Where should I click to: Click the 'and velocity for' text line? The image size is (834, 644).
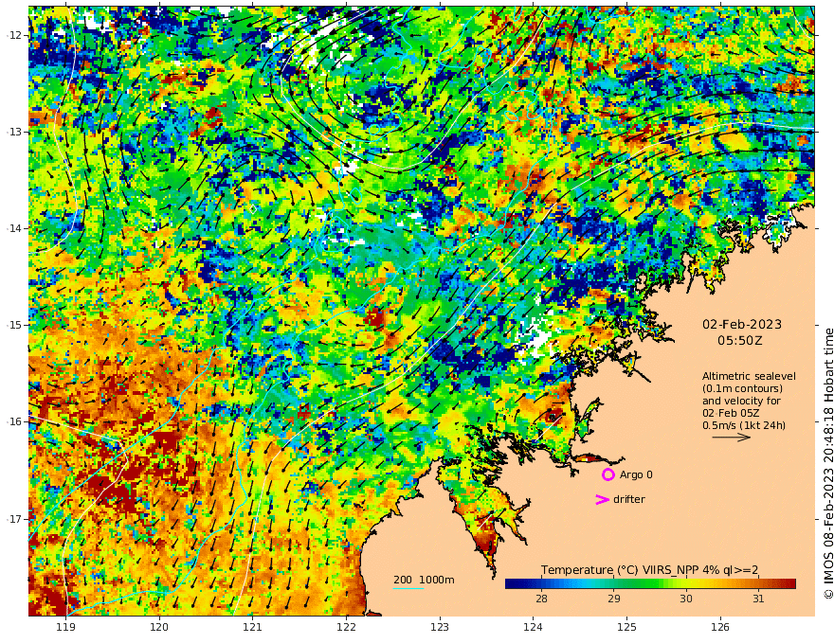[x=741, y=401]
